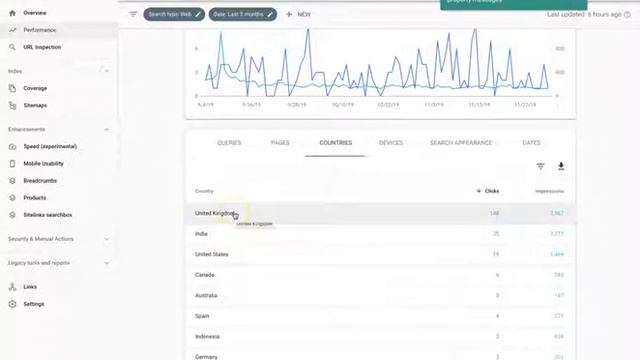Viewport: 640px width, 360px height.
Task: Click the help icon beside Last updated
Action: pos(627,14)
